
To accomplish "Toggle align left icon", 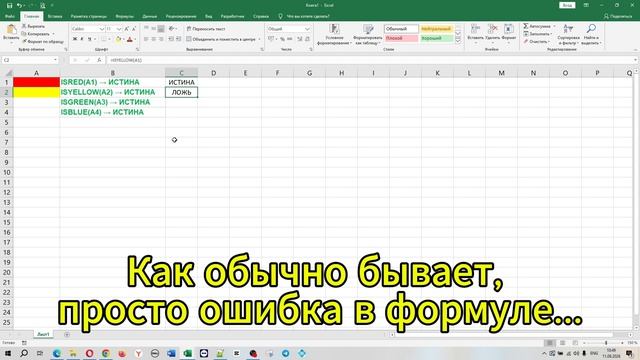I will click(146, 39).
